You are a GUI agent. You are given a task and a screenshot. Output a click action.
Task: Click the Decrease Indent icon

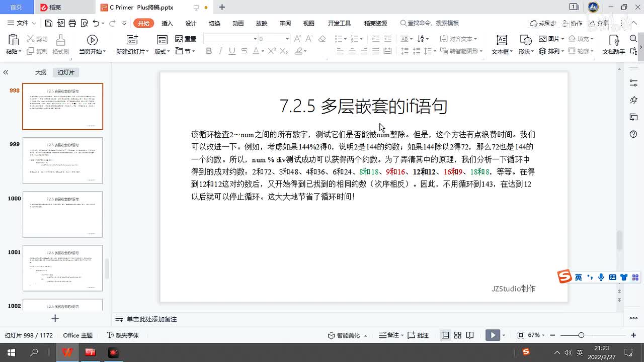tap(375, 39)
